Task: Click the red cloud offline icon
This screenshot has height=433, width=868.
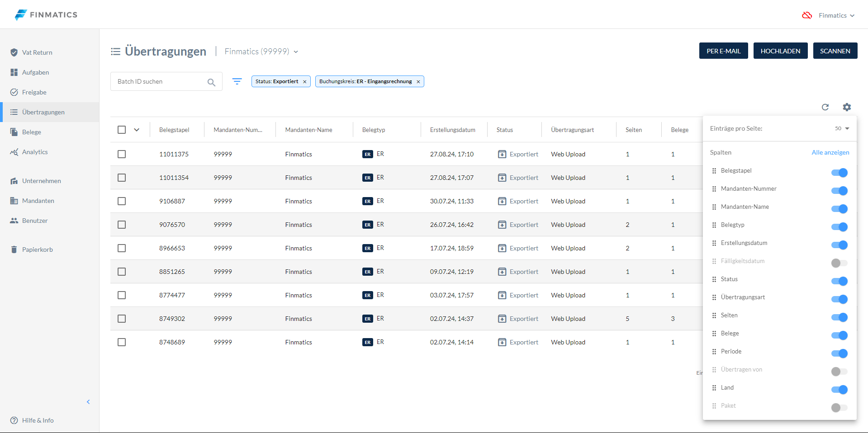Action: click(x=807, y=15)
